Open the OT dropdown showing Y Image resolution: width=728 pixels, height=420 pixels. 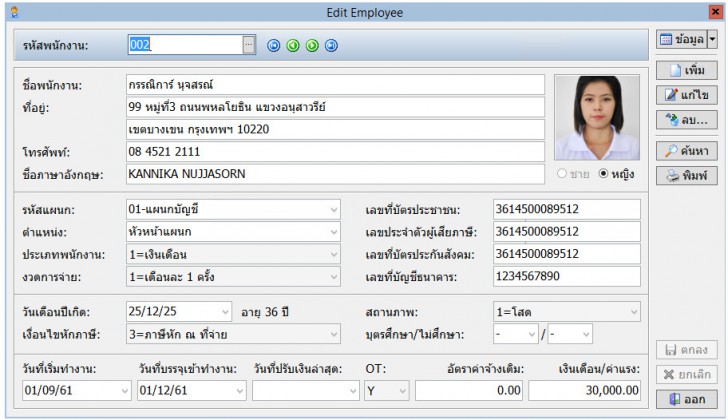(402, 391)
